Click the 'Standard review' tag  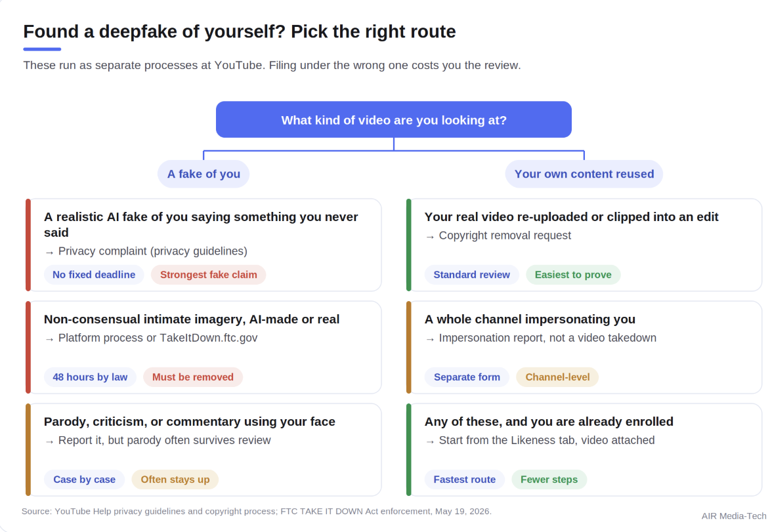click(x=471, y=274)
